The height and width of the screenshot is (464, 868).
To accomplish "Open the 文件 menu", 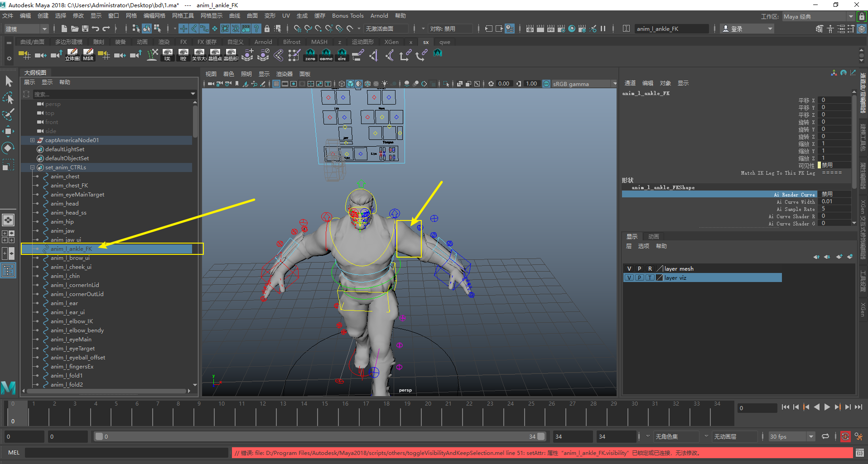I will pyautogui.click(x=8, y=16).
